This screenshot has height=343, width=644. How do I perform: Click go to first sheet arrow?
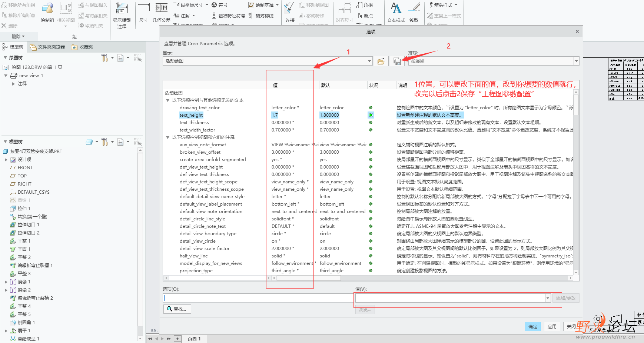[150, 339]
